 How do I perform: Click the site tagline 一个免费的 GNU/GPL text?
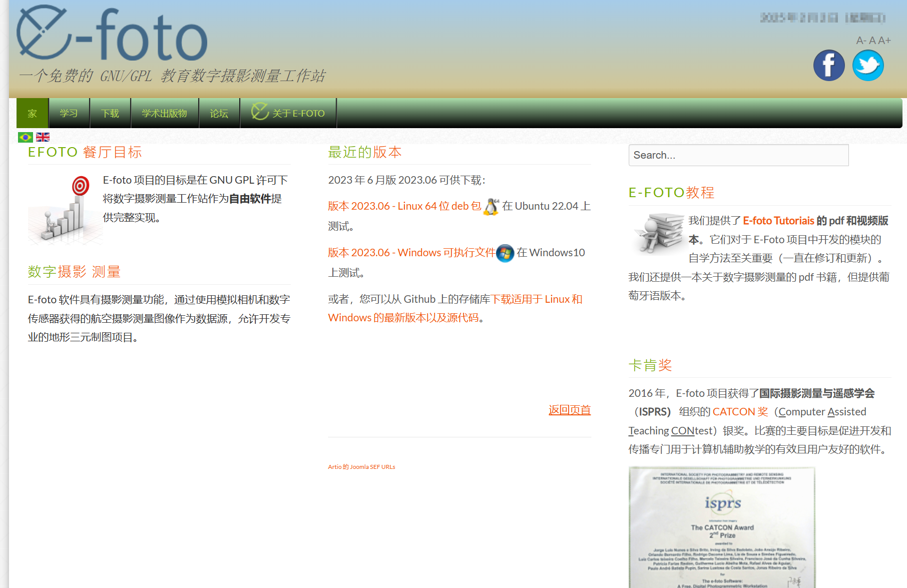click(172, 76)
